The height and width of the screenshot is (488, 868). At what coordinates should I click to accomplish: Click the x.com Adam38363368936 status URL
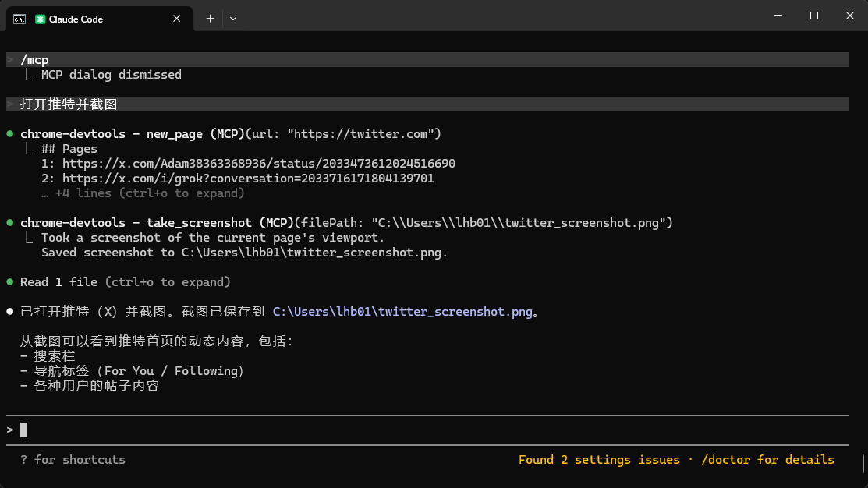click(x=258, y=164)
